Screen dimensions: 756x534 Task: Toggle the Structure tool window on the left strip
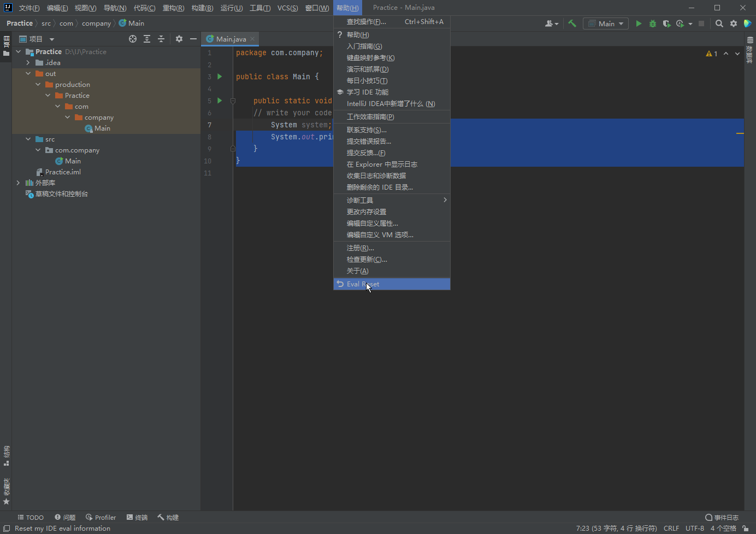(x=6, y=455)
